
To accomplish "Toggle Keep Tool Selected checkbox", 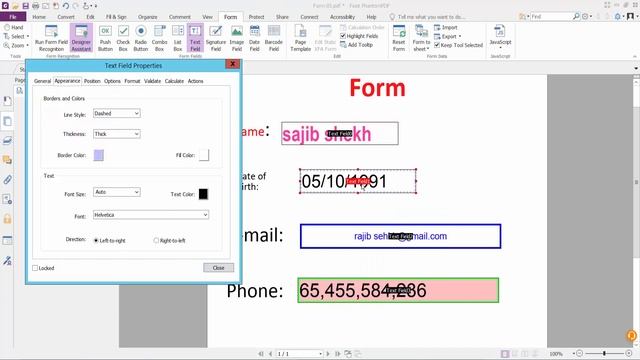I will 437,45.
